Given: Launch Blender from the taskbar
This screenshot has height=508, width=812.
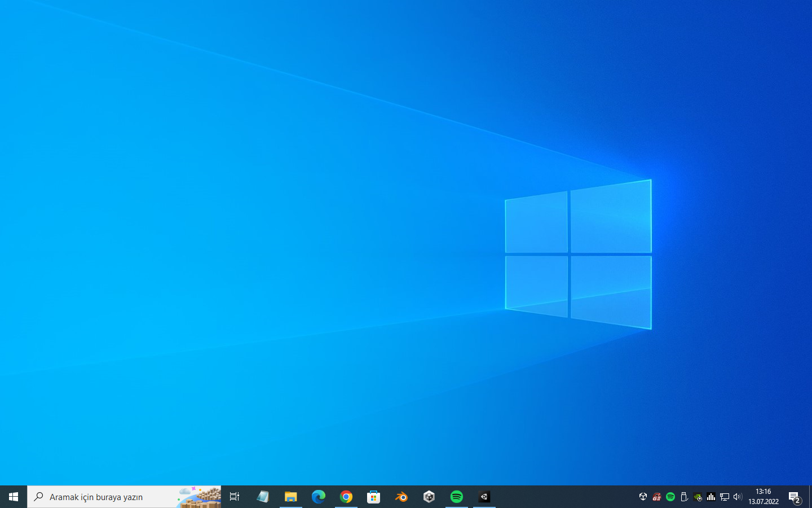Looking at the screenshot, I should click(401, 497).
